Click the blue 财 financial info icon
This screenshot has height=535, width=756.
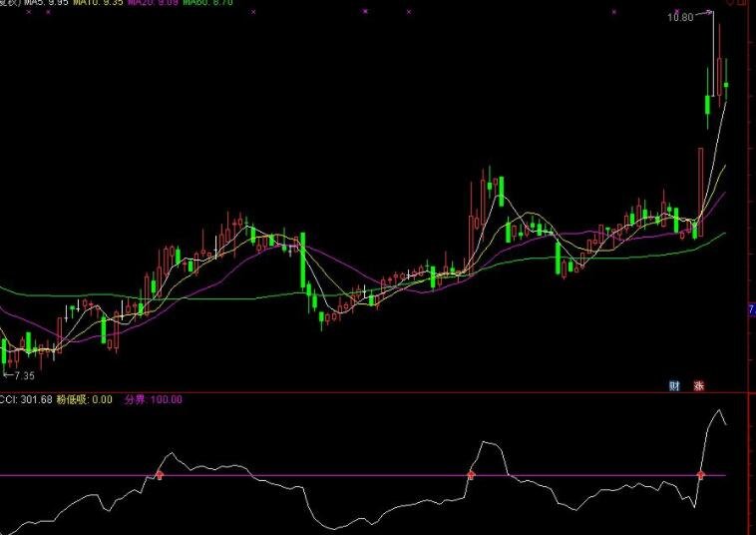(674, 385)
